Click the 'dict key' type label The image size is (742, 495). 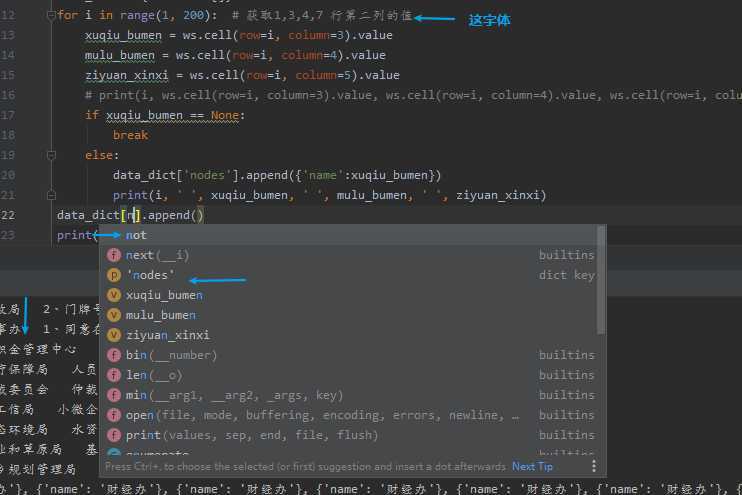(x=566, y=275)
